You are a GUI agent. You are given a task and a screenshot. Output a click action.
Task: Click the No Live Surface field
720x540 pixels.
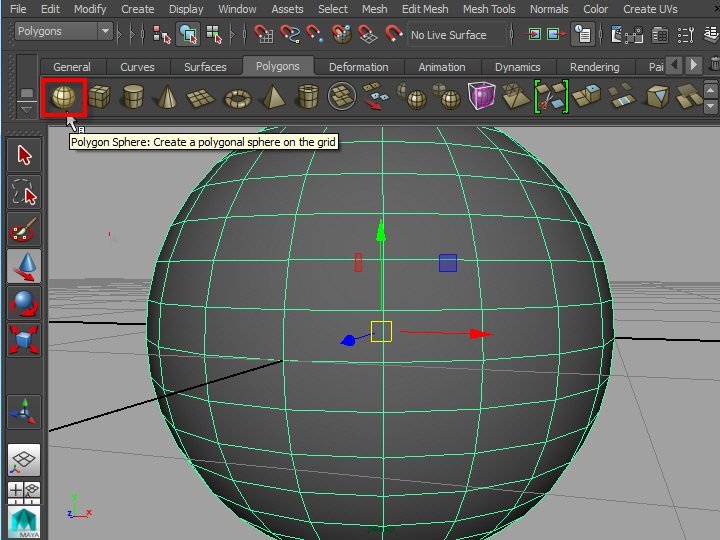click(x=456, y=35)
